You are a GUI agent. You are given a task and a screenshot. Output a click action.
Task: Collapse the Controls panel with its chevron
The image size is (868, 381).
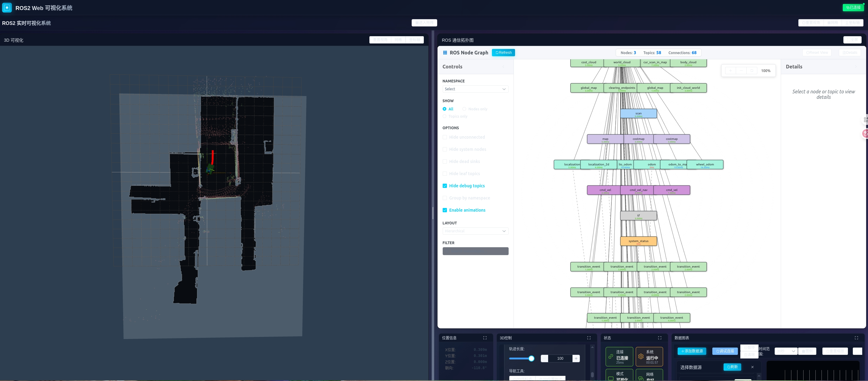503,67
